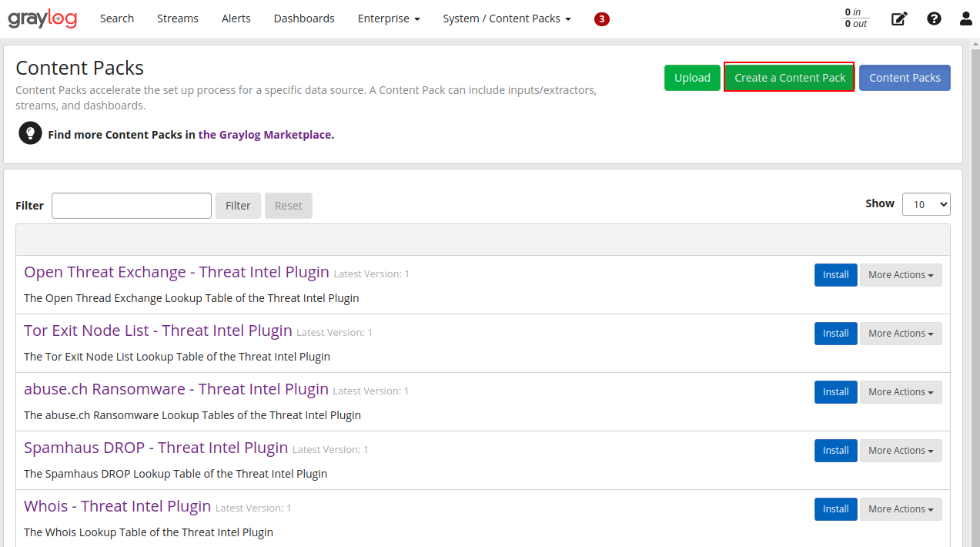Expand More Actions for Open Threat Exchange
980x547 pixels.
[x=901, y=275]
